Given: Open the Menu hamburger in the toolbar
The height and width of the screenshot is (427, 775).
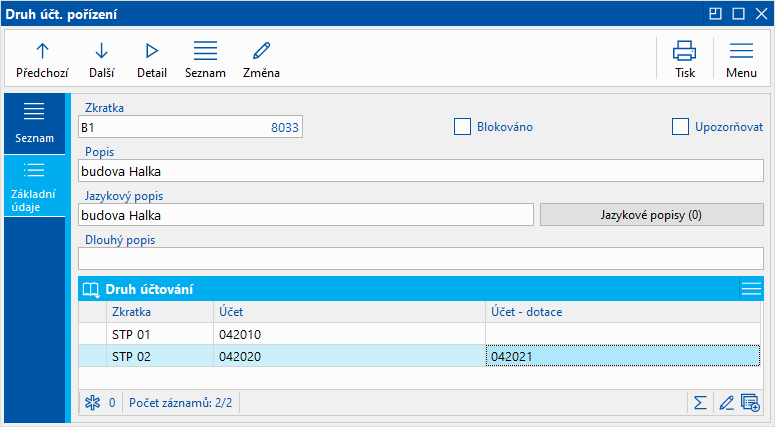Looking at the screenshot, I should [x=741, y=60].
